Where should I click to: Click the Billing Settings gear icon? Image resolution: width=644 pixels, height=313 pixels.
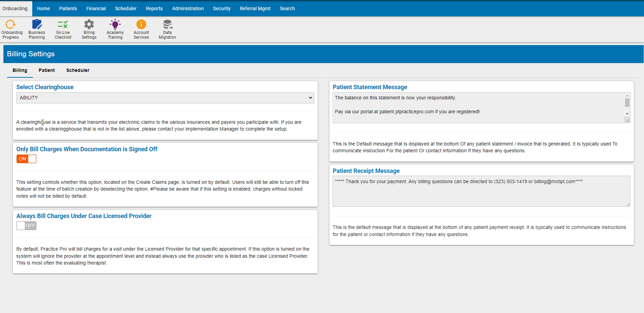pyautogui.click(x=89, y=29)
